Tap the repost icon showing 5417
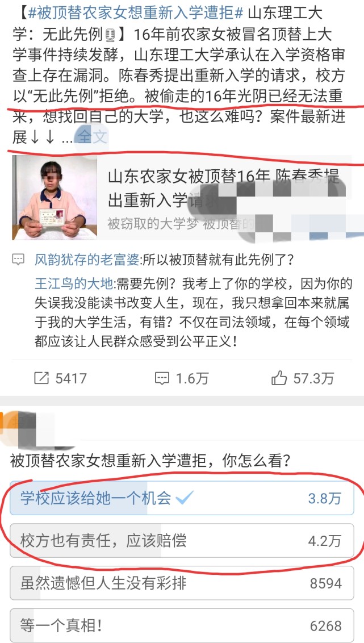Viewport: 364px width, 643px height. point(42,378)
